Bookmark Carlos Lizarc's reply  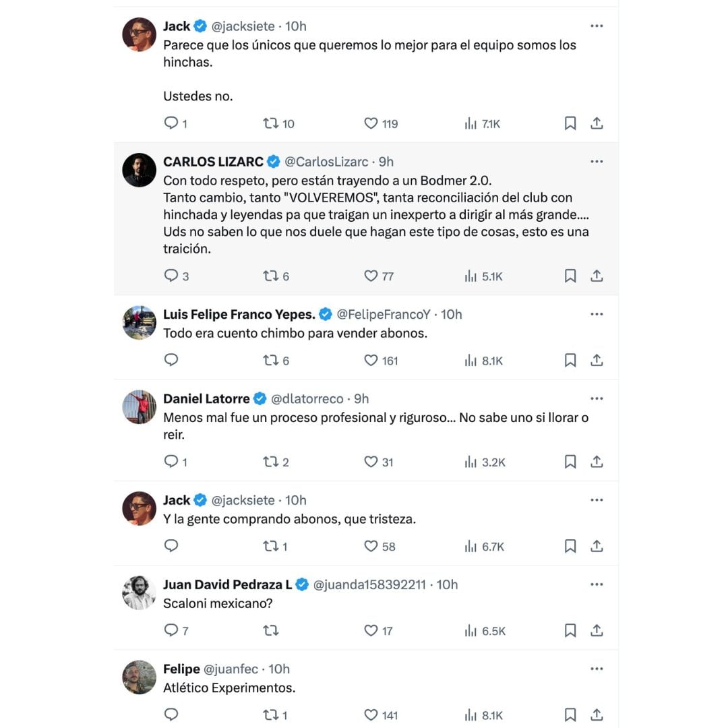(570, 276)
